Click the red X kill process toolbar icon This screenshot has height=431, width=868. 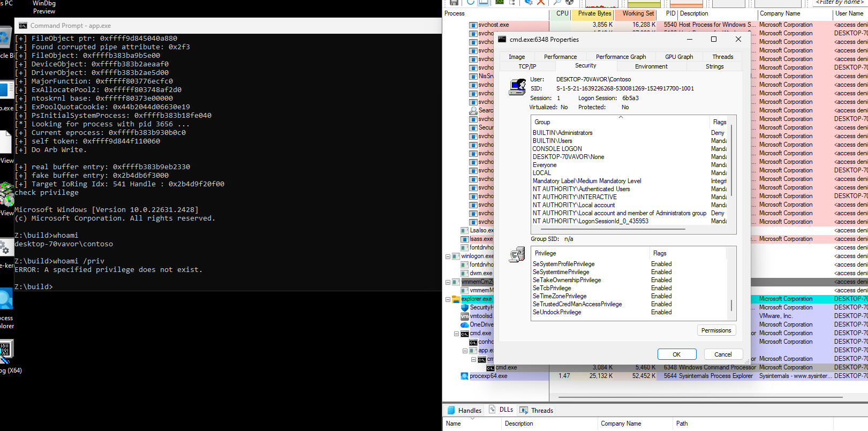point(541,2)
